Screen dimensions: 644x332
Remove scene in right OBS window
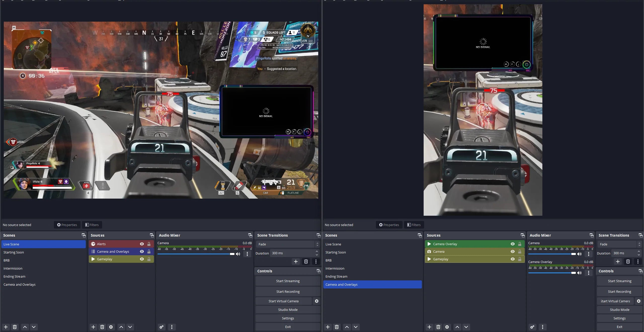[x=337, y=327]
